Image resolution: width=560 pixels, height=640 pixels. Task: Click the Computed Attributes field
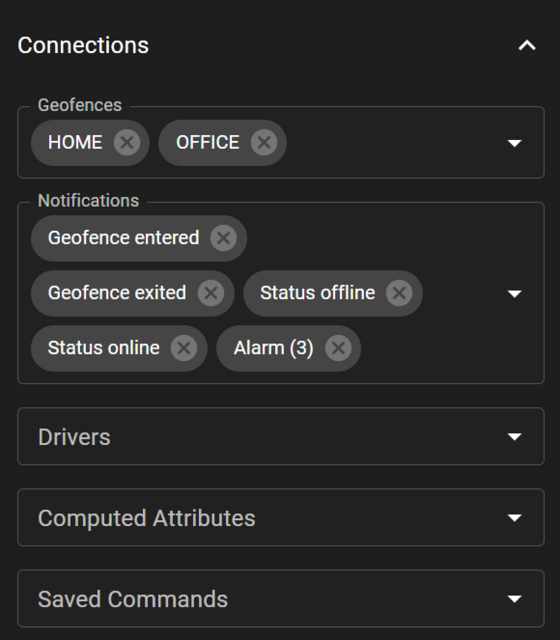coord(281,518)
